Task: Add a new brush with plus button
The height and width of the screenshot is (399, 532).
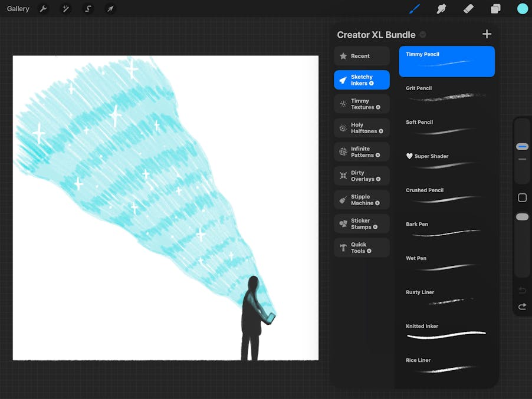Action: (487, 34)
